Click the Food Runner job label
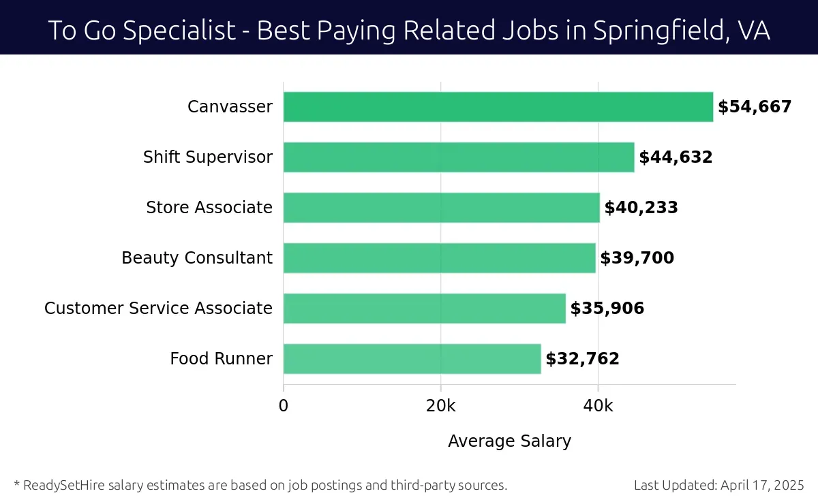Image resolution: width=818 pixels, height=504 pixels. (x=222, y=359)
